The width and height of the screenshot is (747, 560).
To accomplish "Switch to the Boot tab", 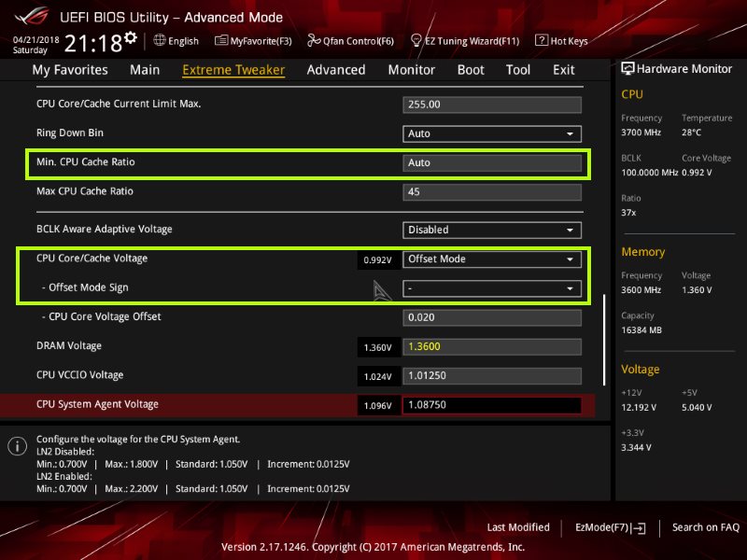I will (x=471, y=70).
